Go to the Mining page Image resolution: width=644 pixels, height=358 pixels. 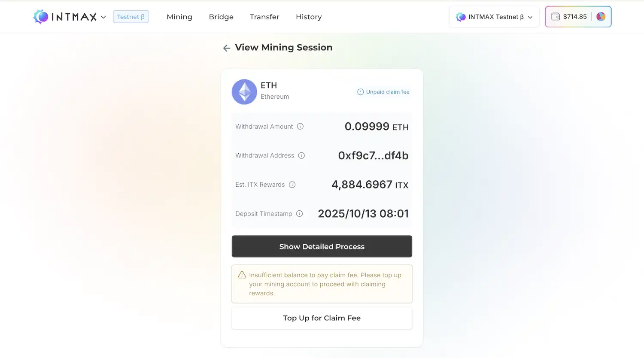click(179, 17)
